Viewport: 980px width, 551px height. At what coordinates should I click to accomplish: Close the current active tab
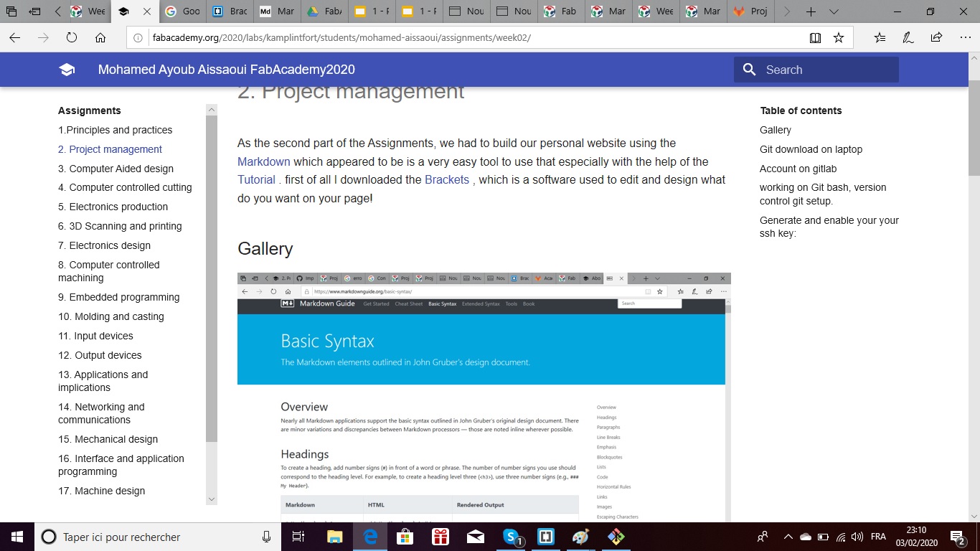click(x=146, y=12)
